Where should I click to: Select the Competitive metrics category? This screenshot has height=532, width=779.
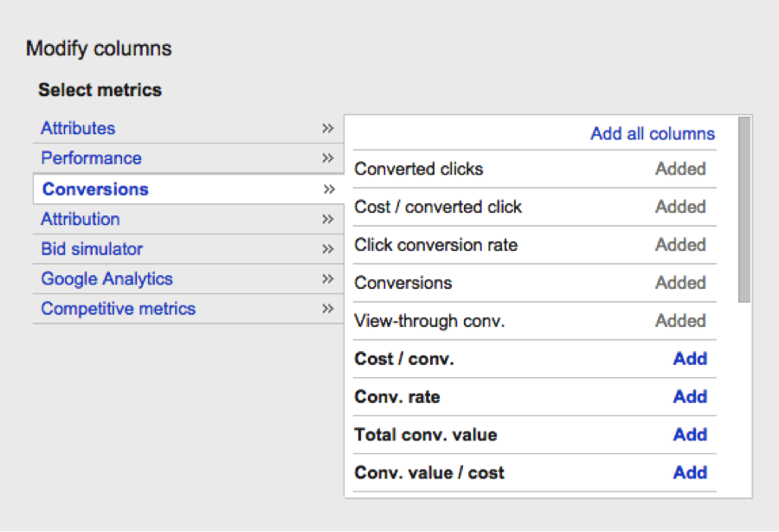click(118, 309)
